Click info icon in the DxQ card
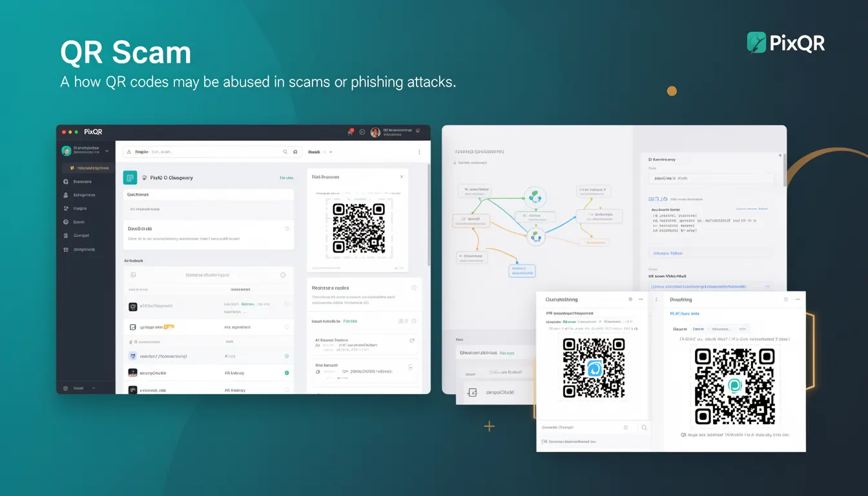This screenshot has width=868, height=496. click(287, 229)
